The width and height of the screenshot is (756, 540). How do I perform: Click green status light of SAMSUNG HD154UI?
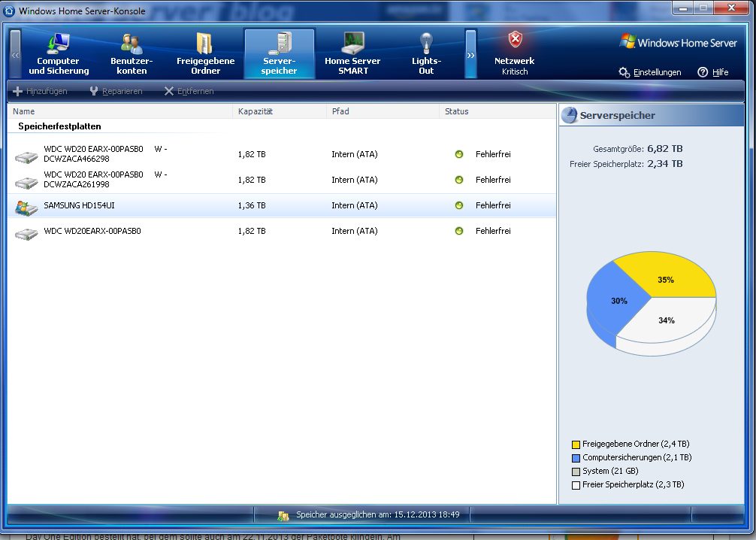[459, 205]
